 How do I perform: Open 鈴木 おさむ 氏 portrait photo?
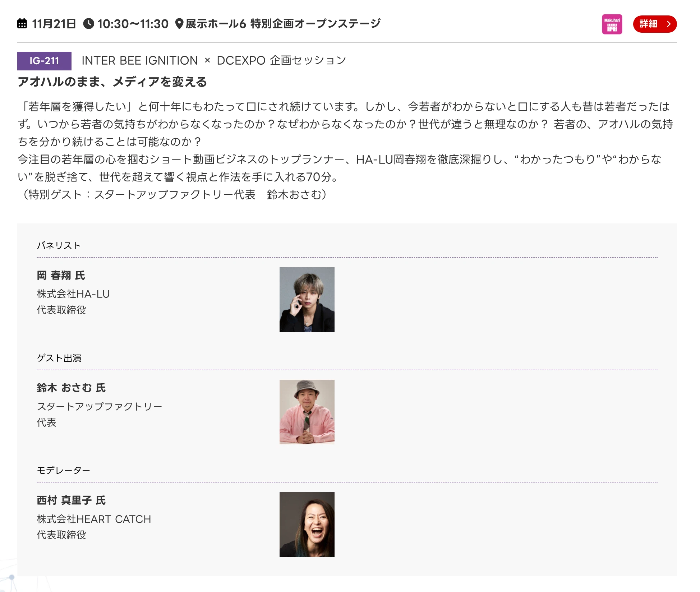click(307, 412)
